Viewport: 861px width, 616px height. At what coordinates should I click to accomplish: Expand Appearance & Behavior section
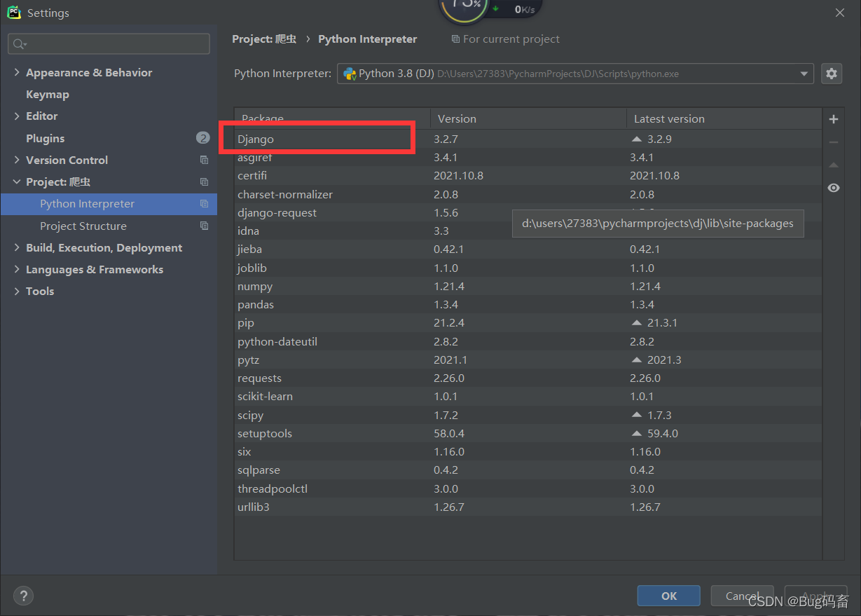(x=17, y=72)
